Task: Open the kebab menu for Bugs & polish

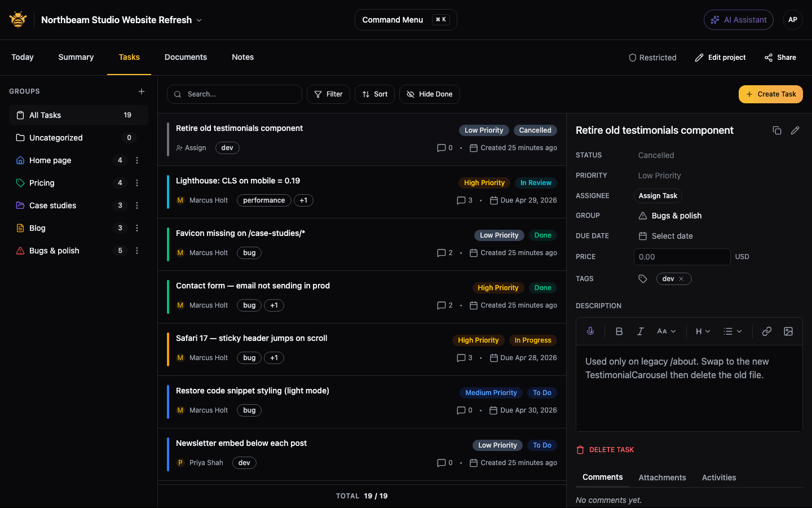Action: 137,250
